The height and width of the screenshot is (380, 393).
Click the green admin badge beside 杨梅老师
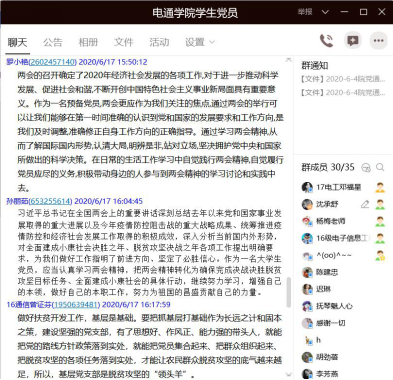pyautogui.click(x=380, y=221)
